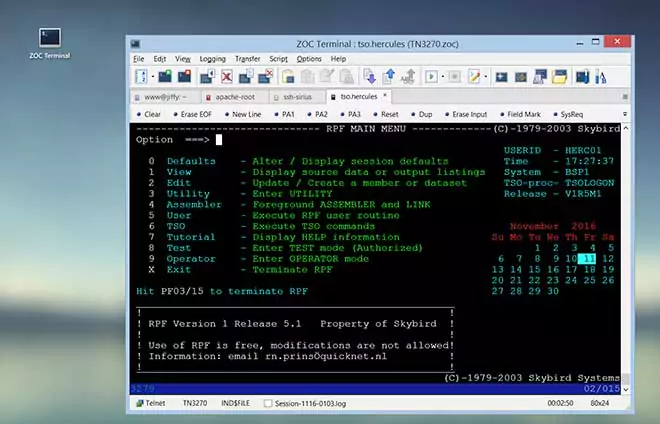Click the Erase EOF user button
Image resolution: width=660 pixels, height=424 pixels.
pos(192,114)
